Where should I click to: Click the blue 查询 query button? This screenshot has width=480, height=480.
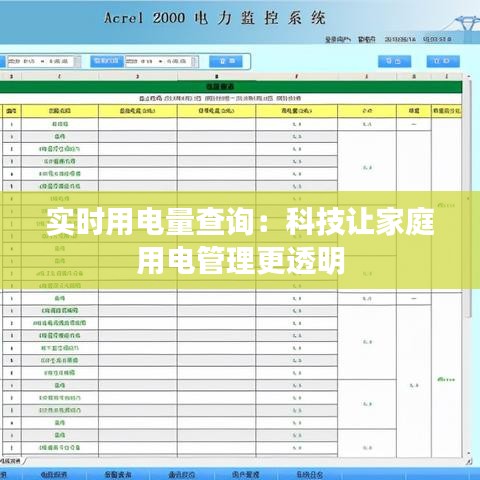[x=226, y=61]
